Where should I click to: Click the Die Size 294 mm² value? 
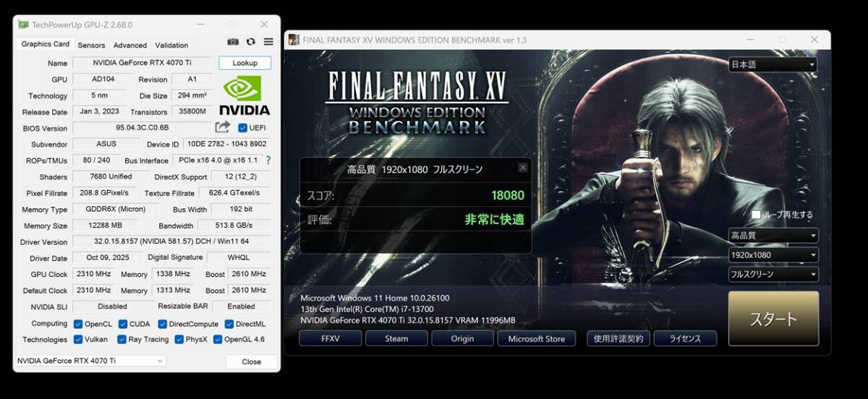(192, 95)
